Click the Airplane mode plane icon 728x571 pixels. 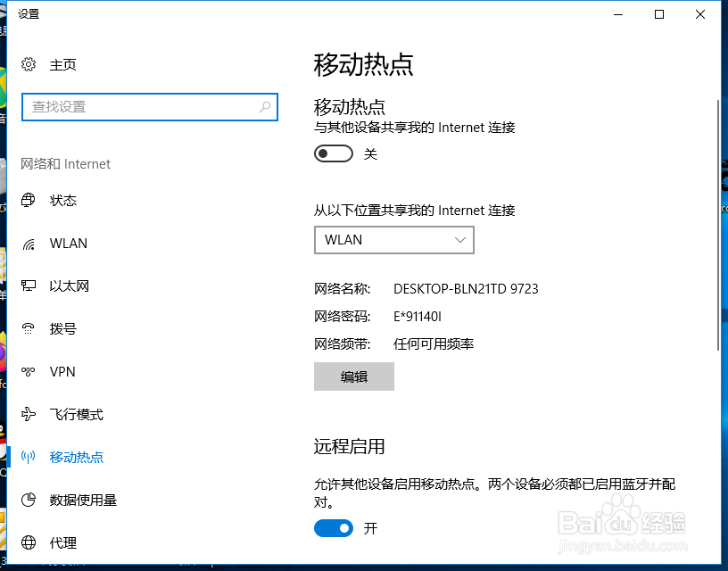pyautogui.click(x=29, y=414)
